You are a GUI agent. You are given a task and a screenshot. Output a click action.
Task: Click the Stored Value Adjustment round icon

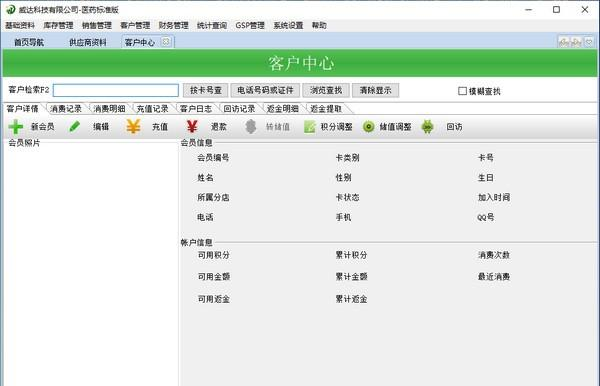click(368, 127)
